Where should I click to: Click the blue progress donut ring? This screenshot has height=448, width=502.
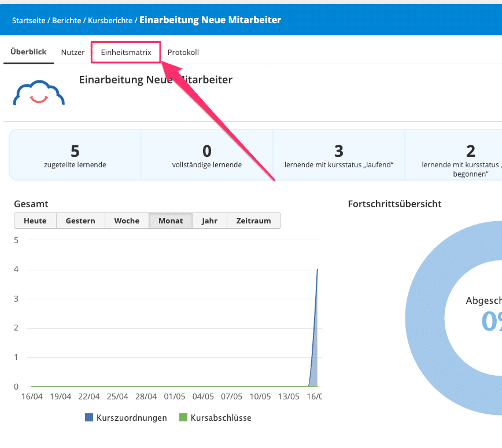click(424, 317)
